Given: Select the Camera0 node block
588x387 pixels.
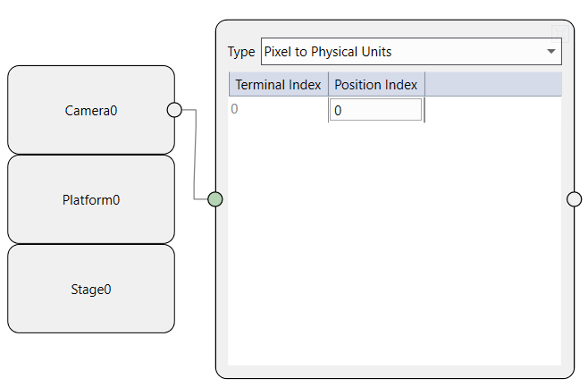Looking at the screenshot, I should tap(89, 111).
